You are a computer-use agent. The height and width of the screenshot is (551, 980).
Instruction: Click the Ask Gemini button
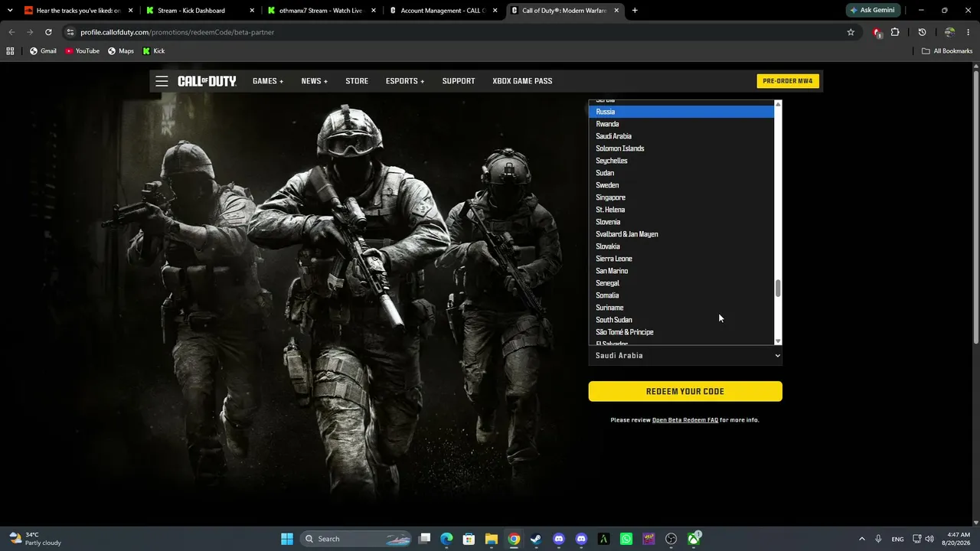pos(873,11)
